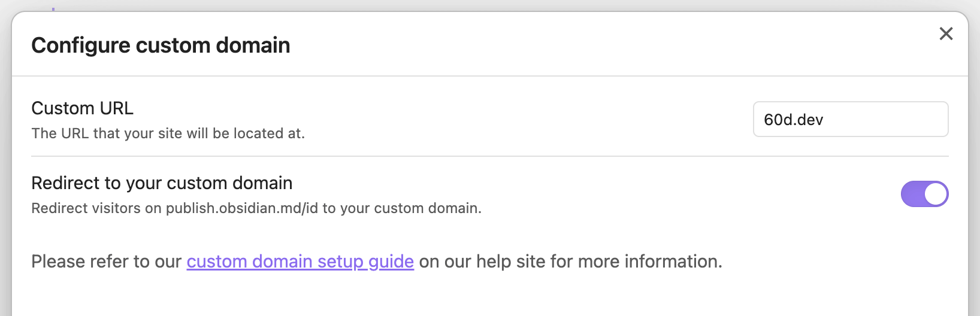Image resolution: width=980 pixels, height=316 pixels.
Task: Click the Custom URL input field
Action: [x=850, y=119]
